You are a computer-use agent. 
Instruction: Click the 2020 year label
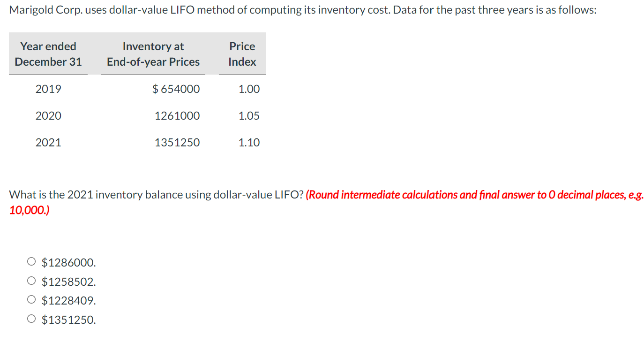coord(48,115)
